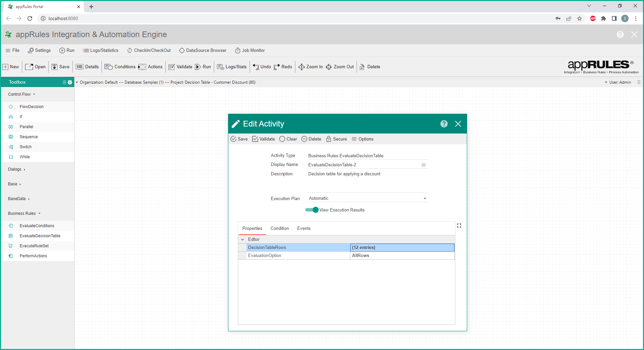This screenshot has height=350, width=644.
Task: Open the Events tab
Action: point(304,229)
